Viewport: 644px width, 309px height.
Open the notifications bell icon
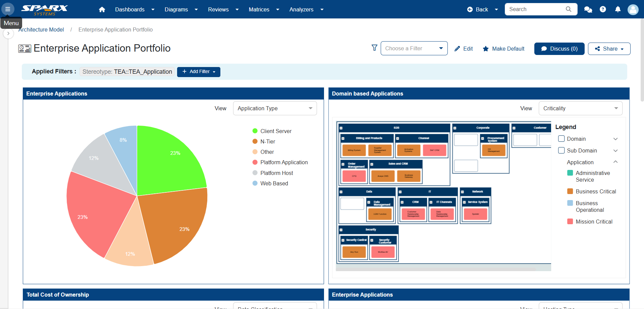click(618, 9)
